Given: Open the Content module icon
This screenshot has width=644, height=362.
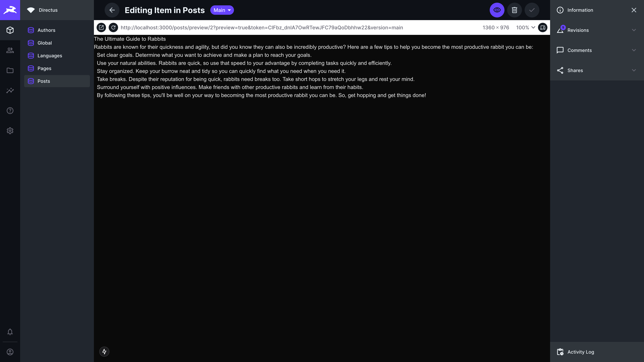Looking at the screenshot, I should [x=10, y=30].
